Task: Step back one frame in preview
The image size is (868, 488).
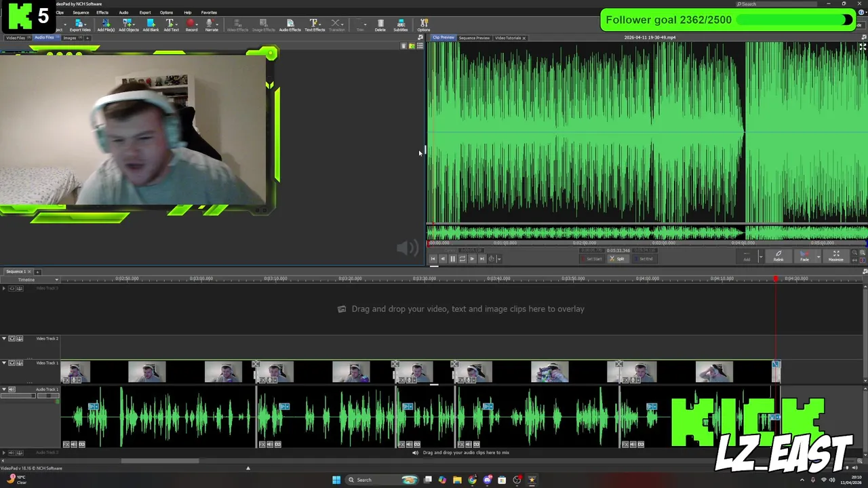Action: (x=442, y=259)
